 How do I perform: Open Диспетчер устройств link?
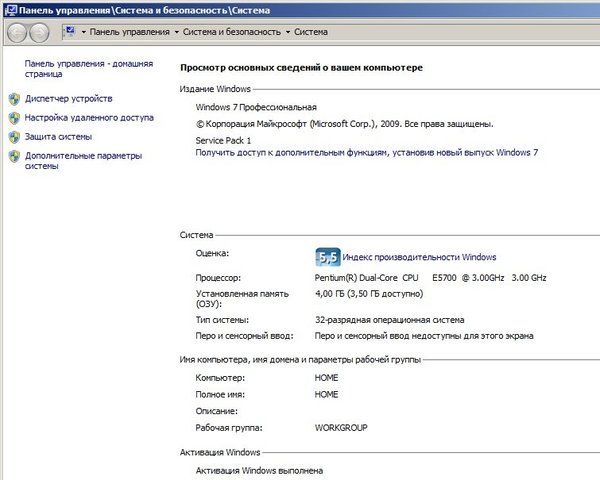(68, 99)
